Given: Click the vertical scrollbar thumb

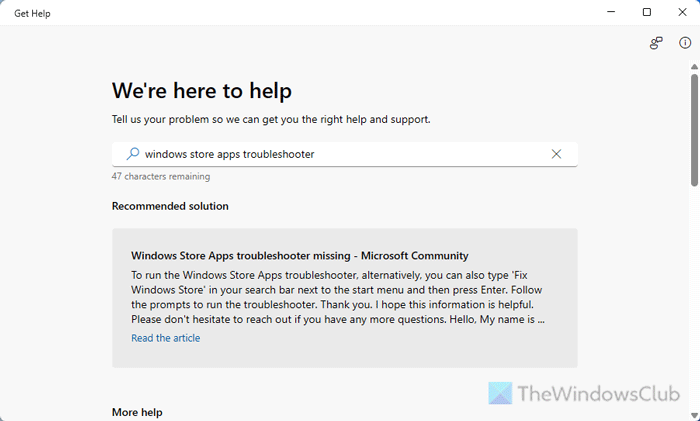Looking at the screenshot, I should tap(694, 130).
